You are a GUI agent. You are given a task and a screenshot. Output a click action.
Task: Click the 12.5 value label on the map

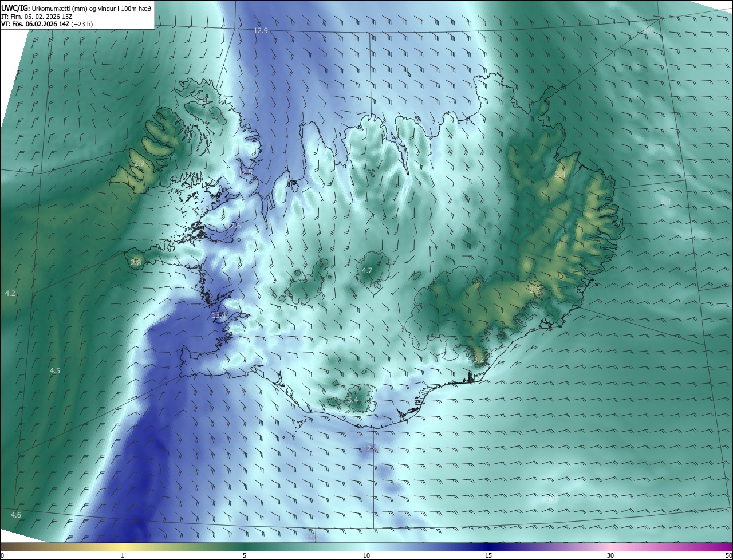pyautogui.click(x=245, y=172)
